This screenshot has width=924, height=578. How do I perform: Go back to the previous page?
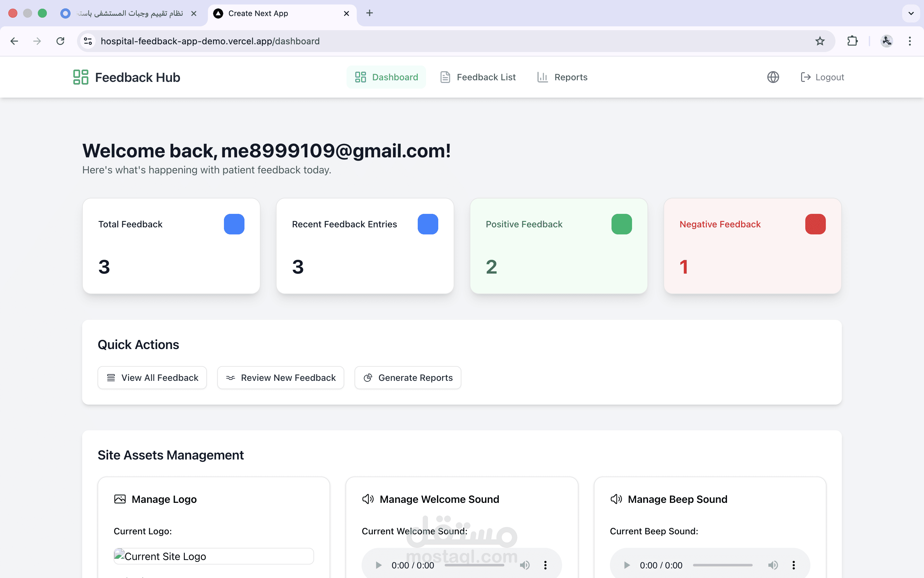(14, 41)
